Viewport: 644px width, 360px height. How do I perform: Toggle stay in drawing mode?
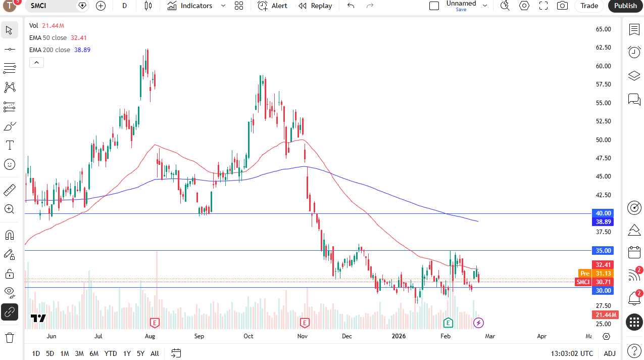click(x=9, y=254)
